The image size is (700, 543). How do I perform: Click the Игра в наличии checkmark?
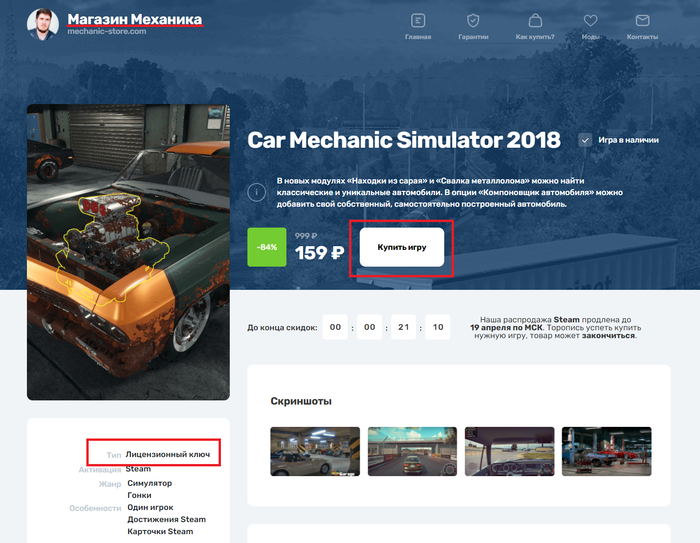(585, 140)
